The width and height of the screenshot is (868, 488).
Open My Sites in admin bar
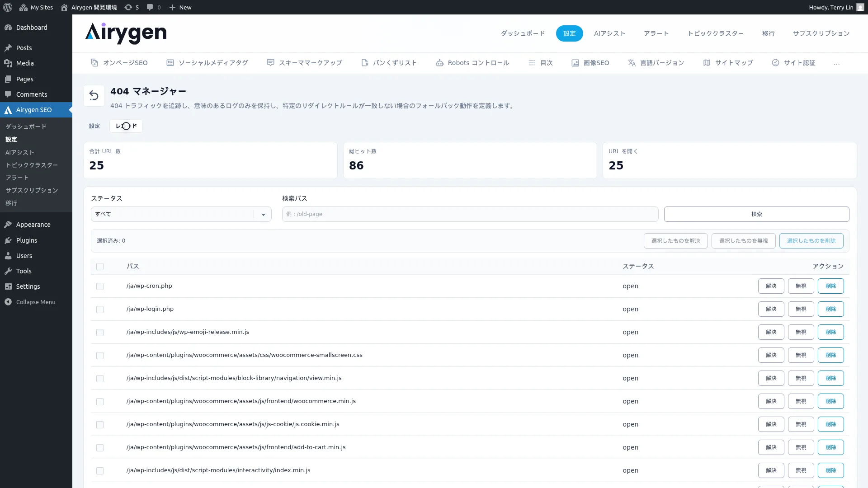tap(36, 7)
